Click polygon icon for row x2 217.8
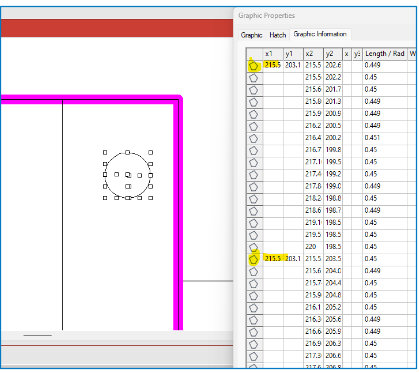Screen dimensions: 419x373 pos(254,187)
